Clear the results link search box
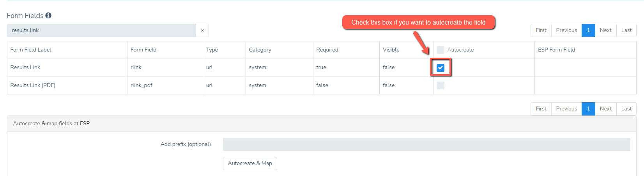Image resolution: width=644 pixels, height=176 pixels. (x=202, y=30)
